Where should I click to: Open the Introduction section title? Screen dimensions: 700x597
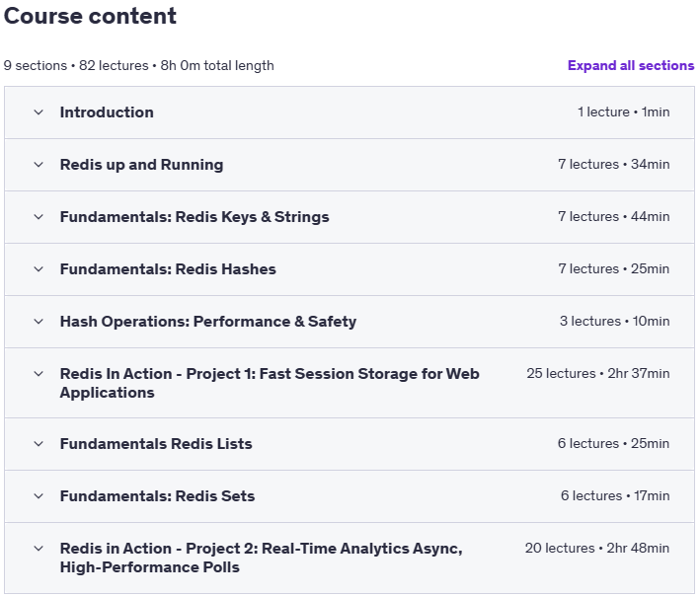pos(107,112)
